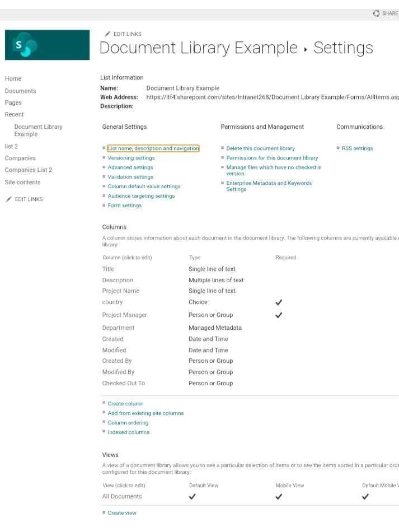Image resolution: width=399 pixels, height=532 pixels.
Task: Click Multiple lines of text type
Action: [x=216, y=280]
